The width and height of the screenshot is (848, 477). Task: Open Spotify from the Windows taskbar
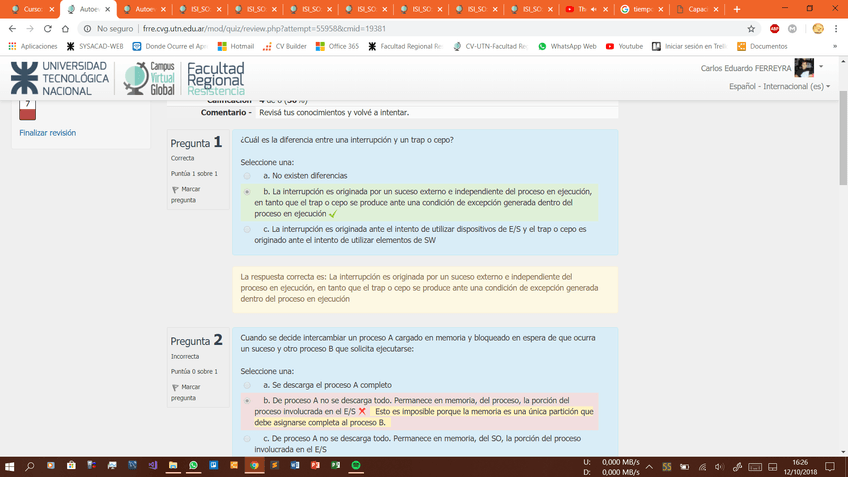pos(357,466)
